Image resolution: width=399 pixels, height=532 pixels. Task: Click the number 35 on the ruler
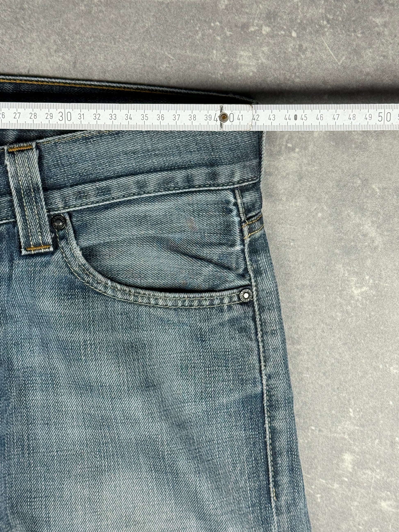click(x=144, y=117)
